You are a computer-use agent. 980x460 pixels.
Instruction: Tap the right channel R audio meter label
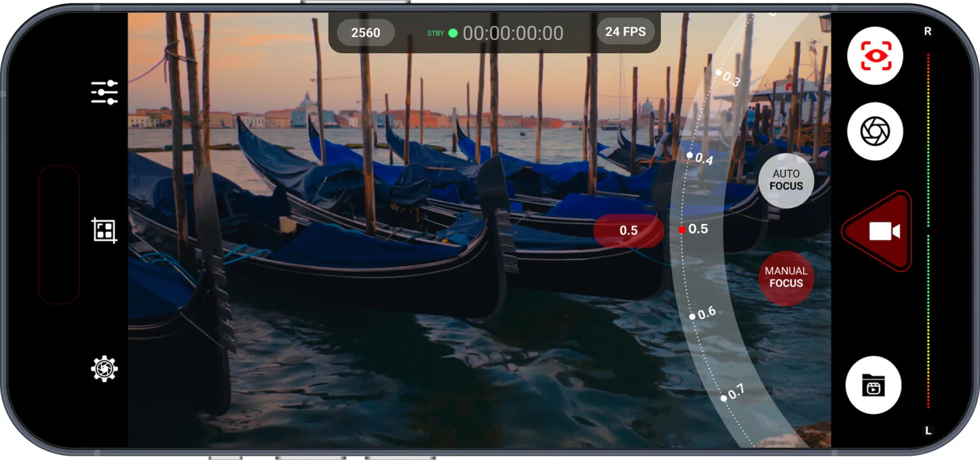928,31
